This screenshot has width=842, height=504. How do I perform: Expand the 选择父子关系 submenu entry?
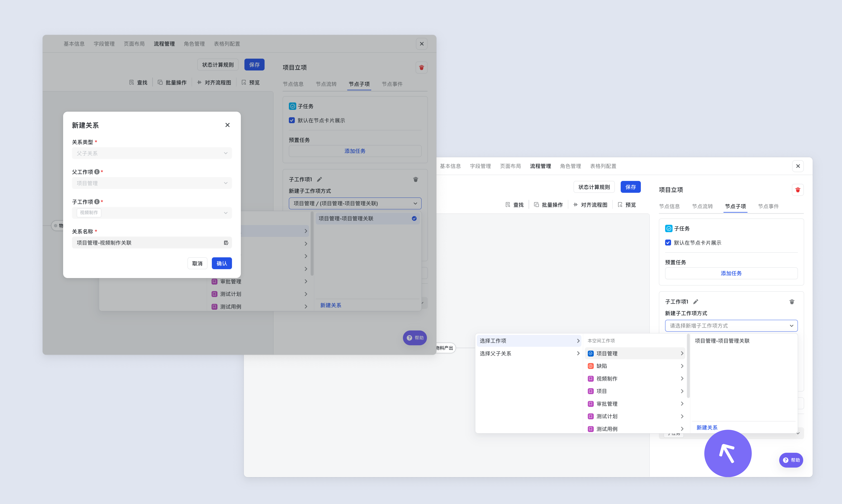coord(529,354)
